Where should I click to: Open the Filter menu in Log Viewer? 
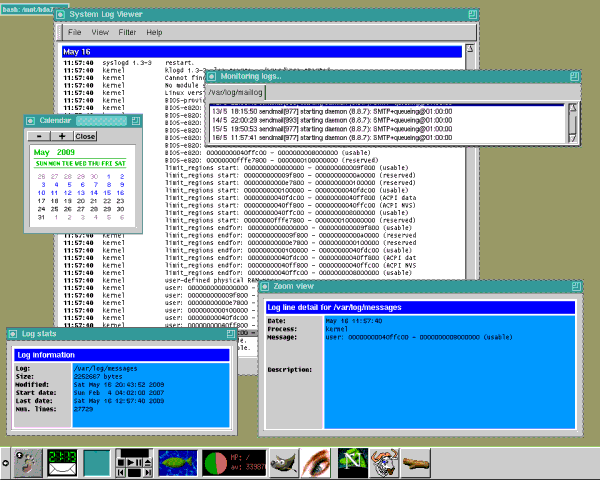(127, 33)
